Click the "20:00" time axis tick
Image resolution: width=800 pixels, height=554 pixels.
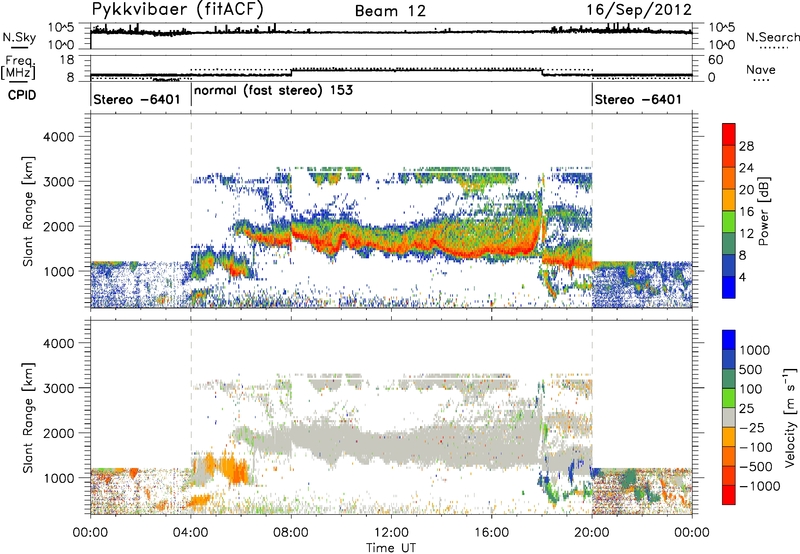591,533
